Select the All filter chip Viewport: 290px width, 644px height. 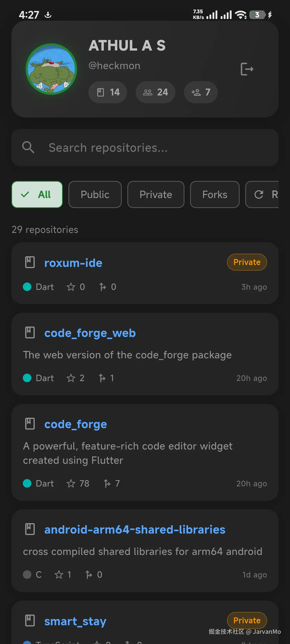[37, 194]
